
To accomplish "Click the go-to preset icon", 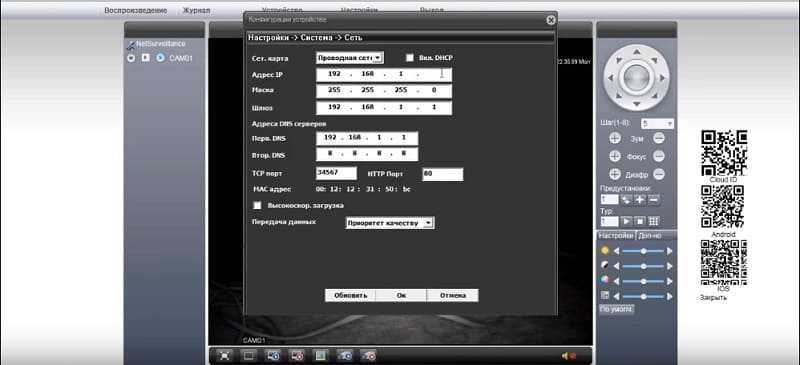I will click(x=626, y=200).
